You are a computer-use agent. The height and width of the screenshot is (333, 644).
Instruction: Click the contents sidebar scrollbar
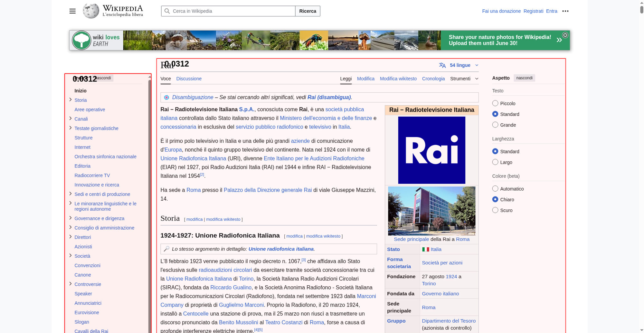click(x=150, y=206)
